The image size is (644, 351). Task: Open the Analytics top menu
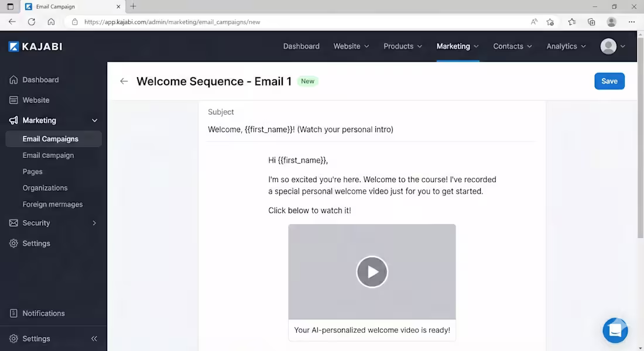[566, 46]
